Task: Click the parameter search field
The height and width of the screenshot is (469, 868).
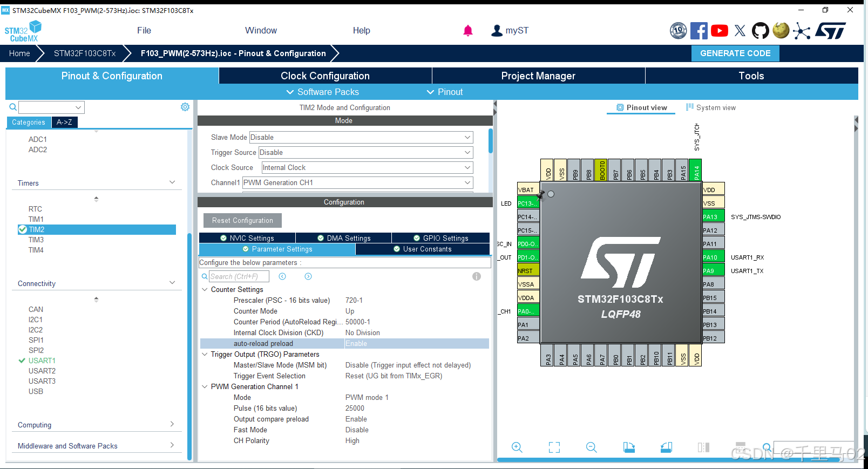Action: point(239,276)
